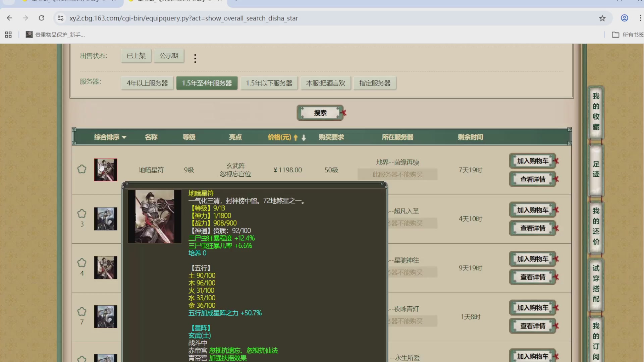Add the 地暗星符 listing to cart
Screen dimensions: 644x362
(x=532, y=161)
